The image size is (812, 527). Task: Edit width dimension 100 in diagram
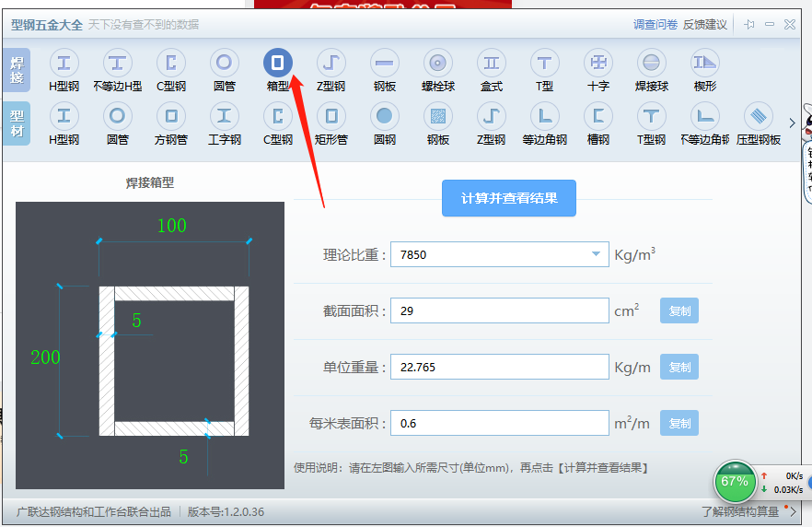point(172,226)
